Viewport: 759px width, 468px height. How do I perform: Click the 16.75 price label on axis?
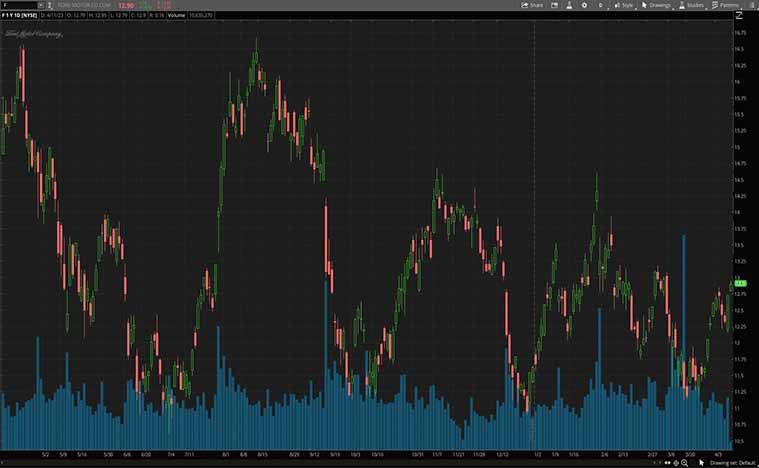pos(740,32)
